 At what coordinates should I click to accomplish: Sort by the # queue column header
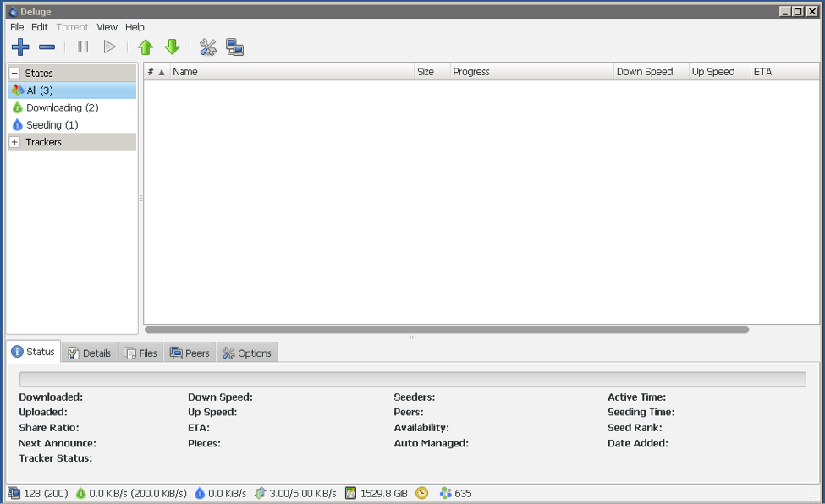point(157,72)
